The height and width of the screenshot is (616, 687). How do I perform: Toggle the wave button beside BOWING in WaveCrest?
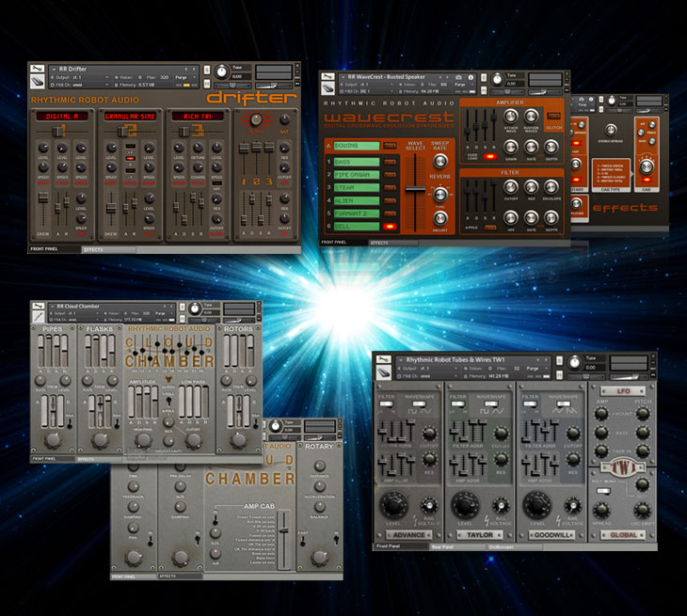[x=390, y=146]
